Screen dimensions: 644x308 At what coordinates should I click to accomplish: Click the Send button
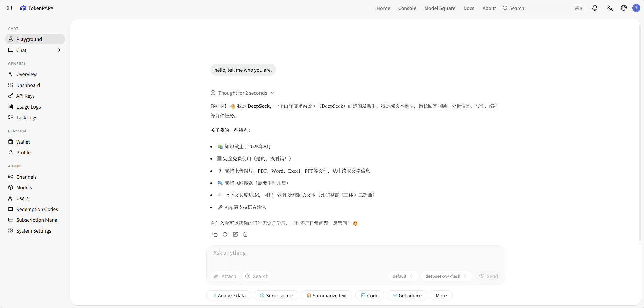488,276
